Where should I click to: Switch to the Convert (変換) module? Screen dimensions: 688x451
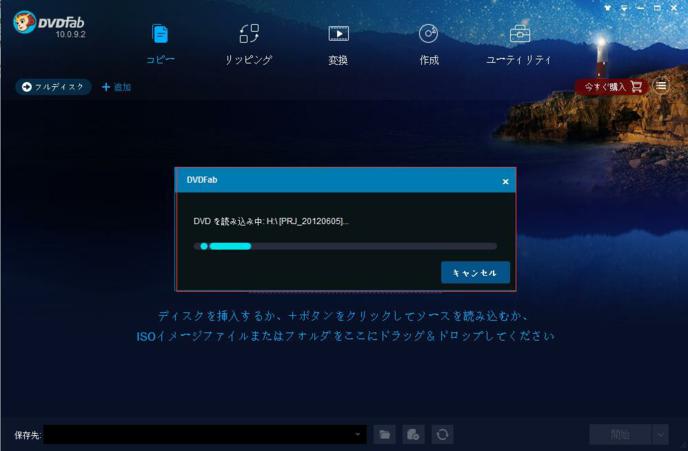tap(338, 44)
